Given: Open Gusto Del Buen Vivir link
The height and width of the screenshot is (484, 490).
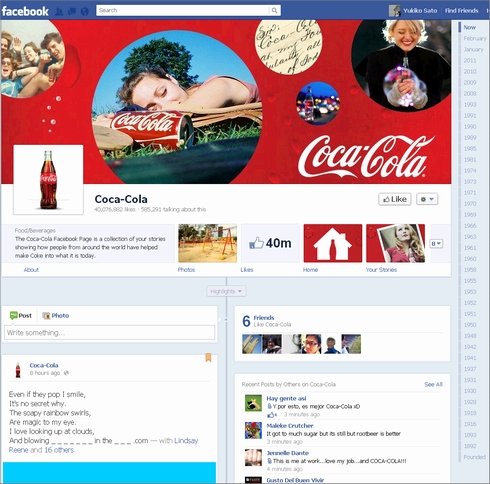Looking at the screenshot, I should point(295,480).
